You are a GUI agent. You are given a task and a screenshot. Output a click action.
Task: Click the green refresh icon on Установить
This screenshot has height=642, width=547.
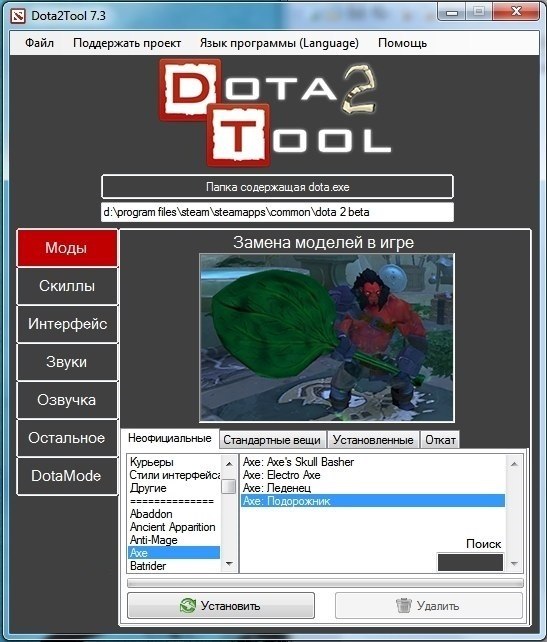(188, 606)
